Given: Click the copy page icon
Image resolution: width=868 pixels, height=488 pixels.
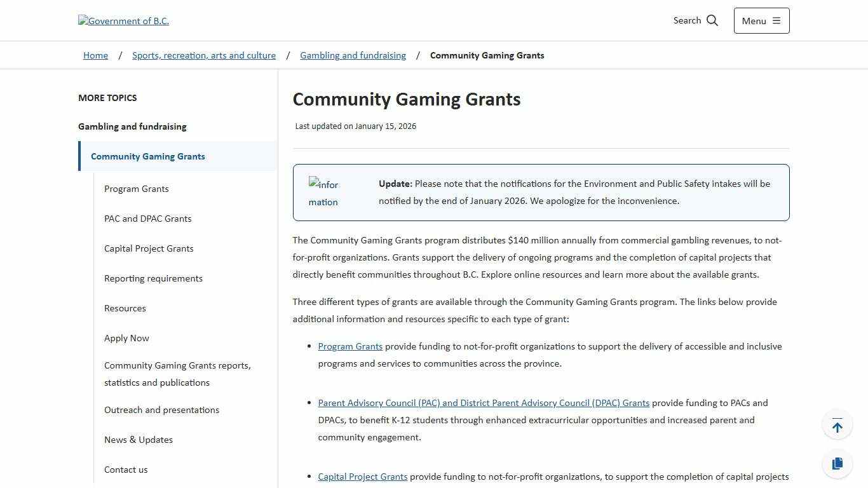Looking at the screenshot, I should (837, 464).
